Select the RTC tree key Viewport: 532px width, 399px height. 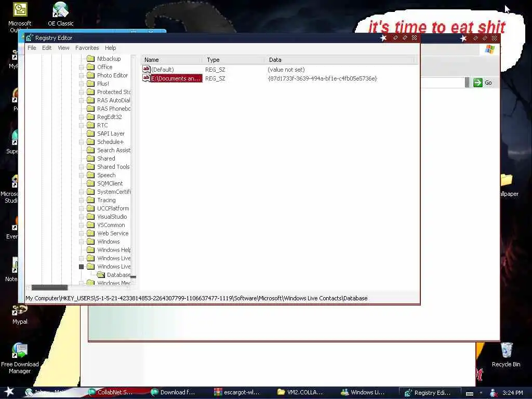tap(102, 125)
